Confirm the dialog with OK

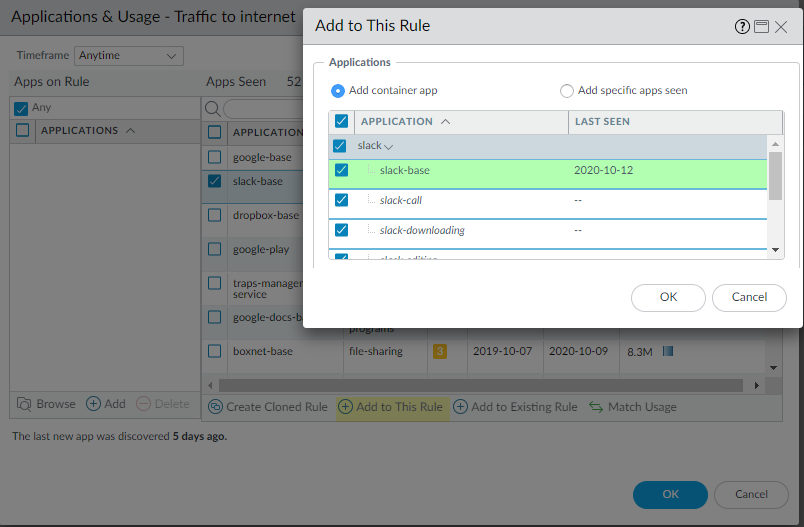(668, 297)
